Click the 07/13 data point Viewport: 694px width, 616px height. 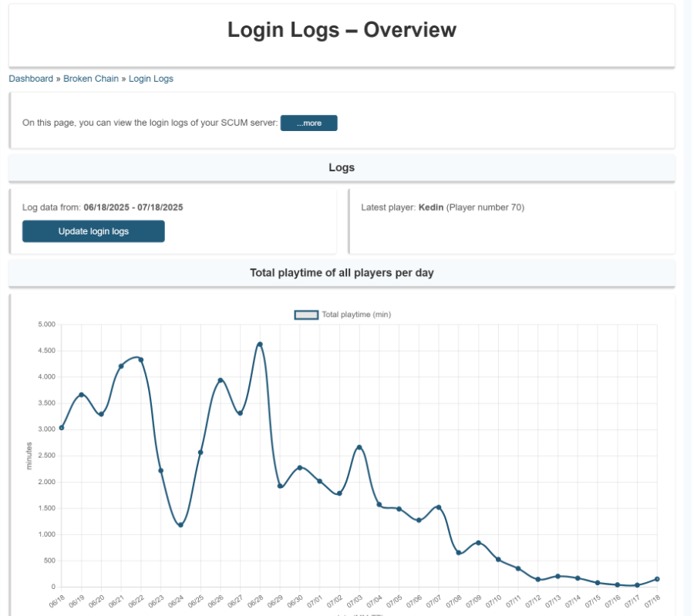[558, 576]
